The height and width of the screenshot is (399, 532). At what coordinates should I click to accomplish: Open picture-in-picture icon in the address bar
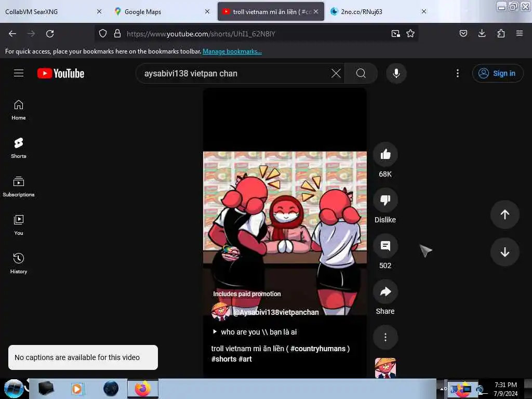click(395, 34)
